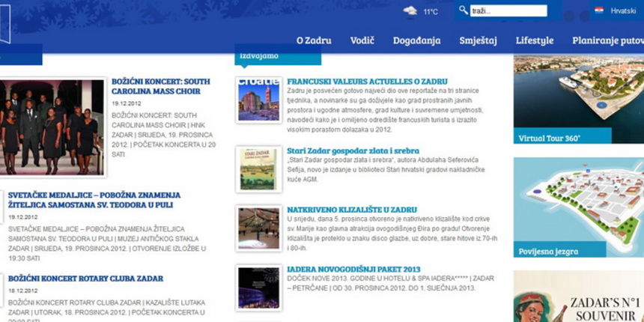The image size is (644, 322).
Task: Click the Zadar's No.1 Souvenir banner
Action: tap(578, 297)
